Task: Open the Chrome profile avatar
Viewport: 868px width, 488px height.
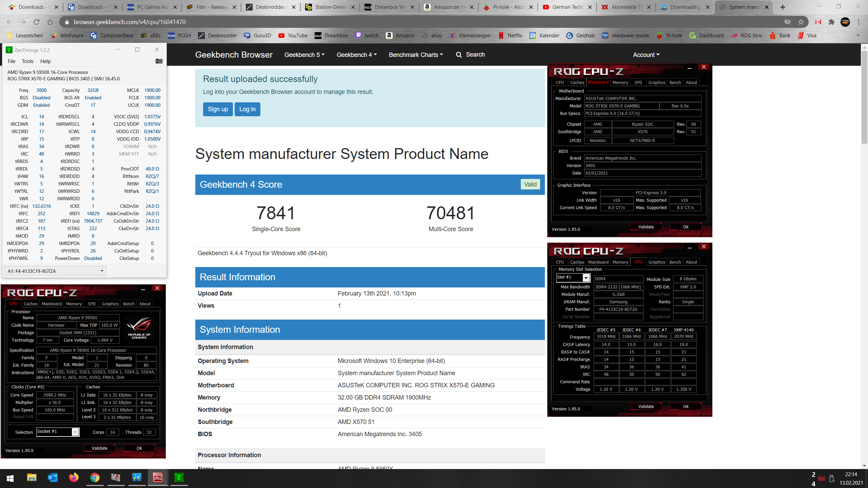Action: [845, 22]
